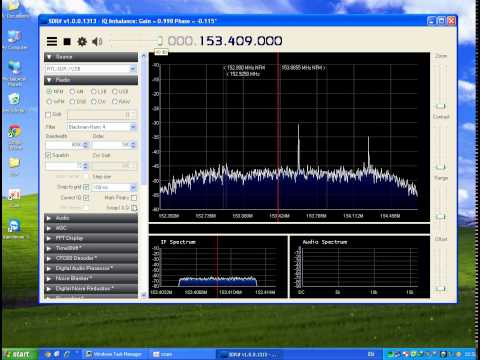Enable the Mark Peaks checkbox
Viewport: 480px width, 360px height.
pos(134,198)
